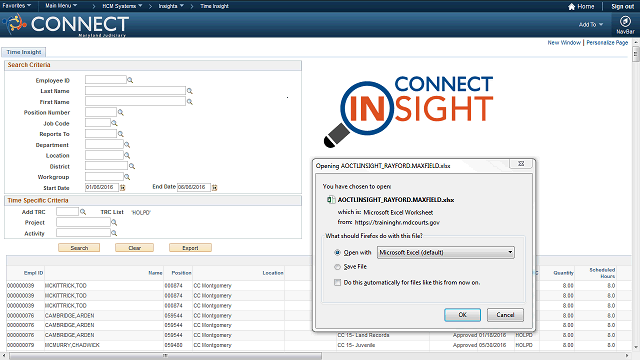Click the 059488 position cell
Image resolution: width=640 pixels, height=360 pixels.
(x=173, y=345)
